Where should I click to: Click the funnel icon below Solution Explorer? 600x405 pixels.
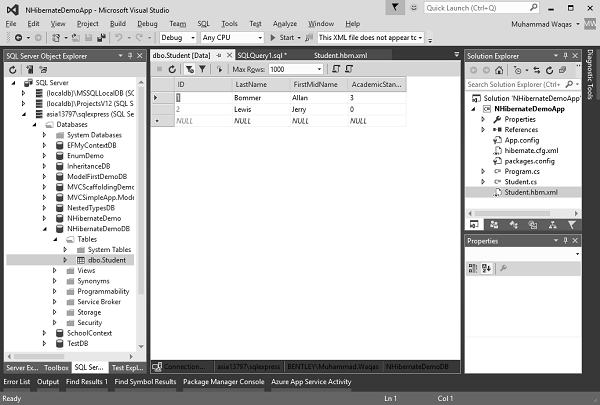tap(572, 225)
